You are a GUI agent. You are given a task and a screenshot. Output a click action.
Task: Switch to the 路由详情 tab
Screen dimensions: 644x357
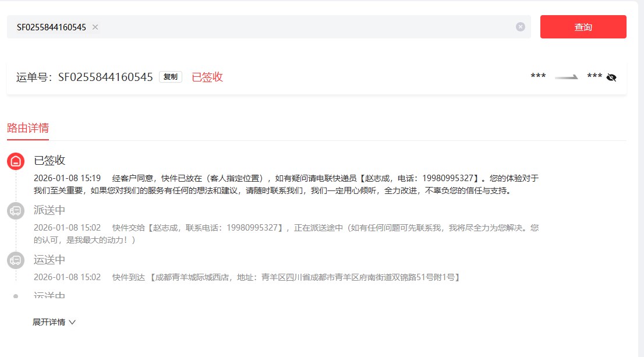(28, 128)
